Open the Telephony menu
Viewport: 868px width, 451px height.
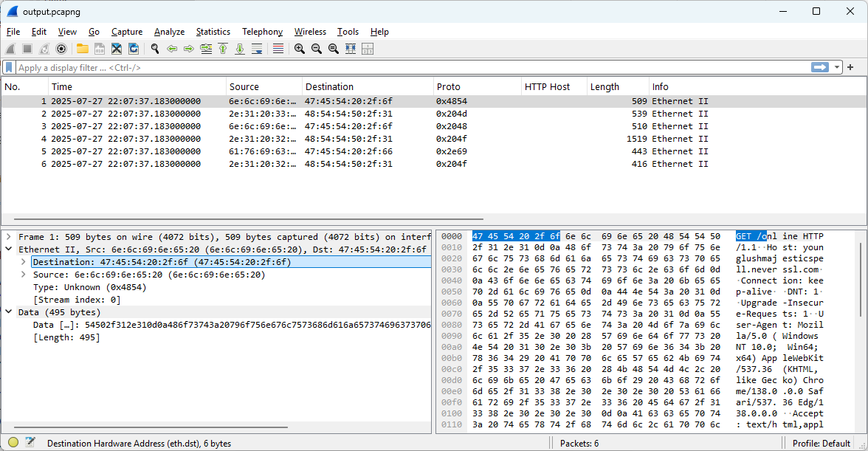pyautogui.click(x=263, y=32)
